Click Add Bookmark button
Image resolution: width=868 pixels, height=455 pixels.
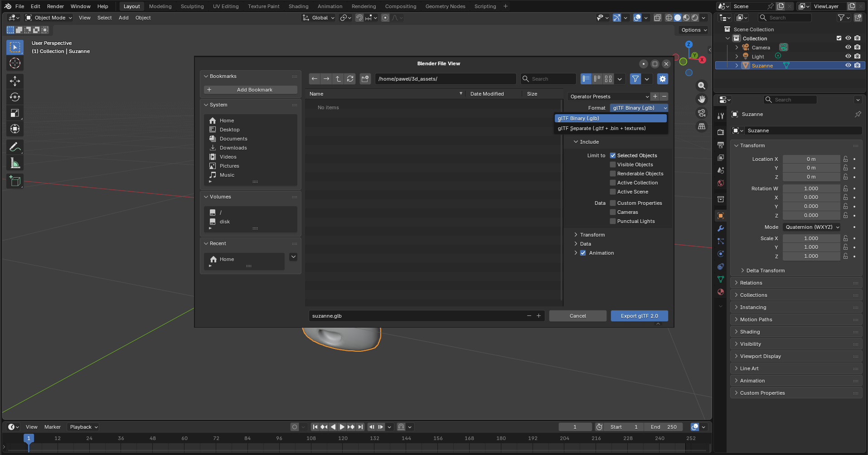(x=251, y=90)
